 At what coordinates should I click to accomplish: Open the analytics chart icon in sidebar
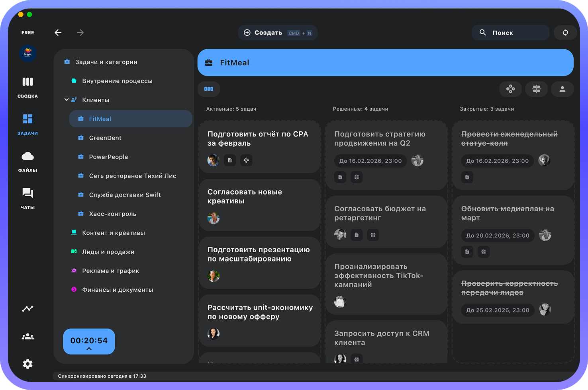click(27, 308)
